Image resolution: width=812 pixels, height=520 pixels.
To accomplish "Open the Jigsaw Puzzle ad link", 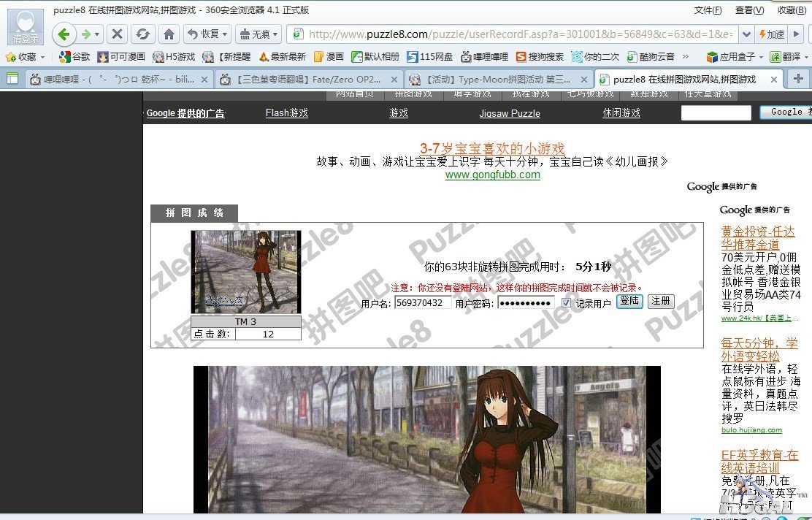I will pos(509,113).
